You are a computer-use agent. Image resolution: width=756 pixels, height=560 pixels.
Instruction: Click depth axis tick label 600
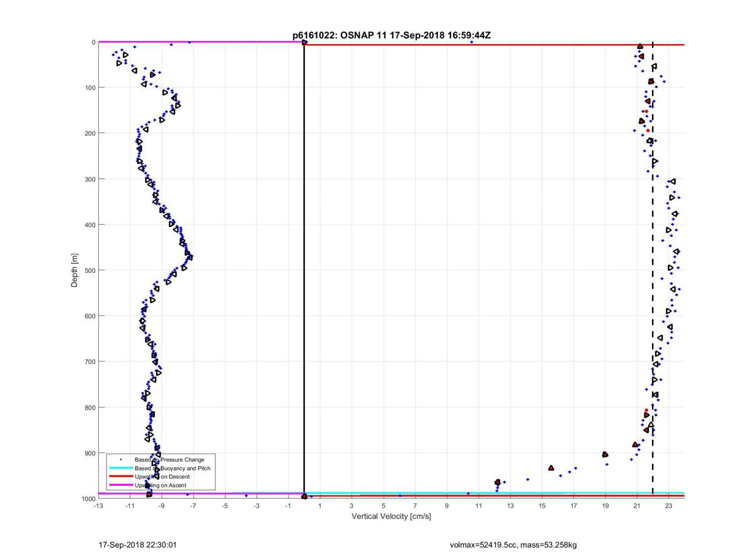click(89, 316)
